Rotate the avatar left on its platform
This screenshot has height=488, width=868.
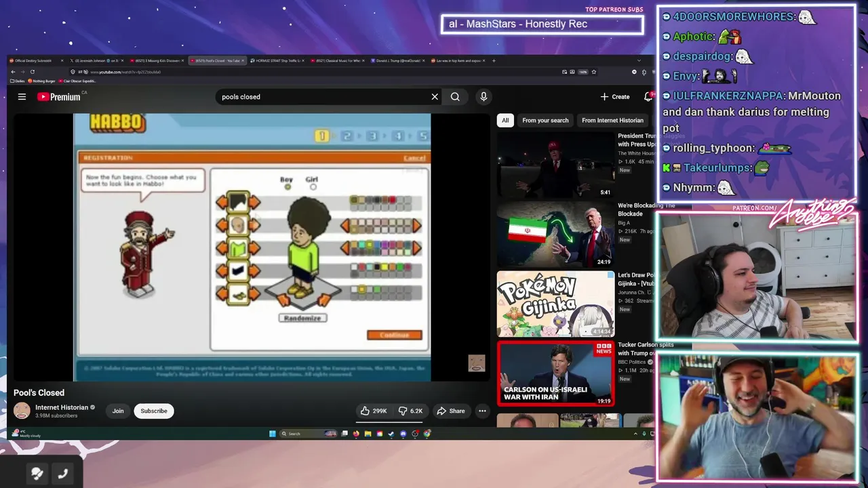[283, 300]
